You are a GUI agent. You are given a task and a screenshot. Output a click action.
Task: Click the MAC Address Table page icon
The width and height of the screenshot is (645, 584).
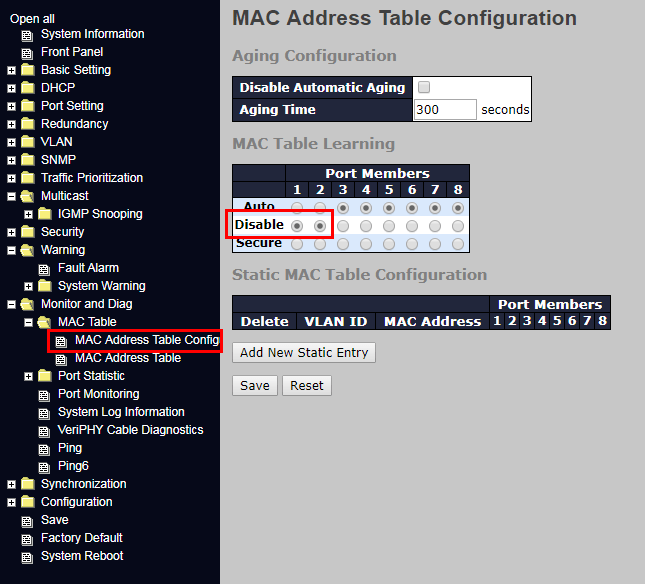pos(61,359)
